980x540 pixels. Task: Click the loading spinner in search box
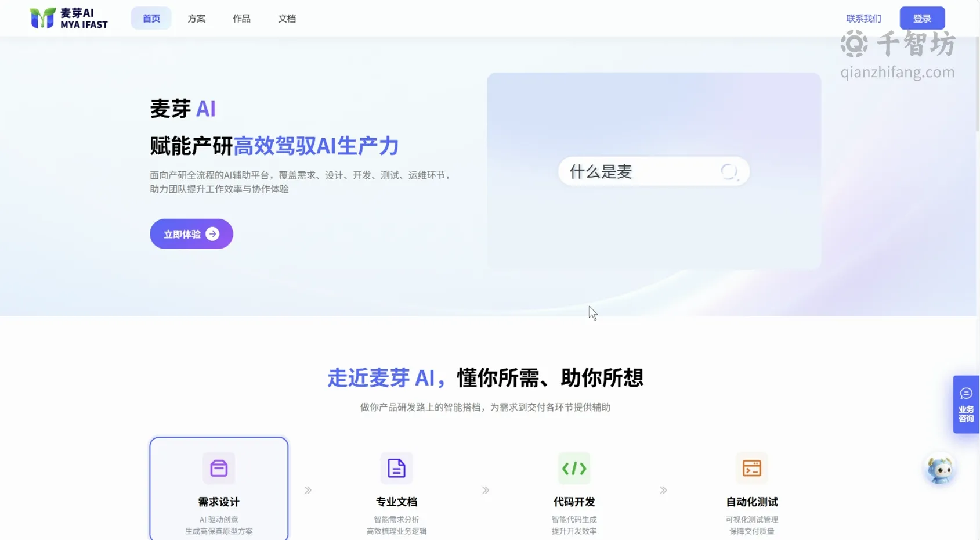729,171
